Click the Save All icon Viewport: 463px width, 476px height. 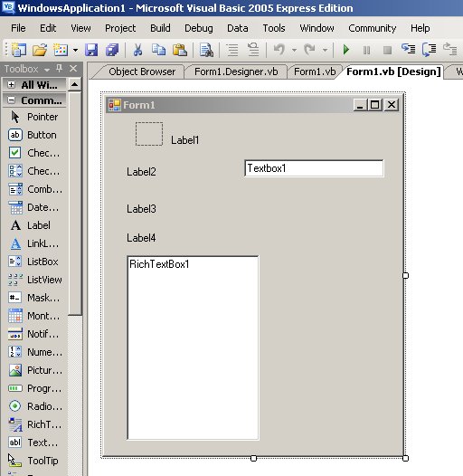click(112, 50)
